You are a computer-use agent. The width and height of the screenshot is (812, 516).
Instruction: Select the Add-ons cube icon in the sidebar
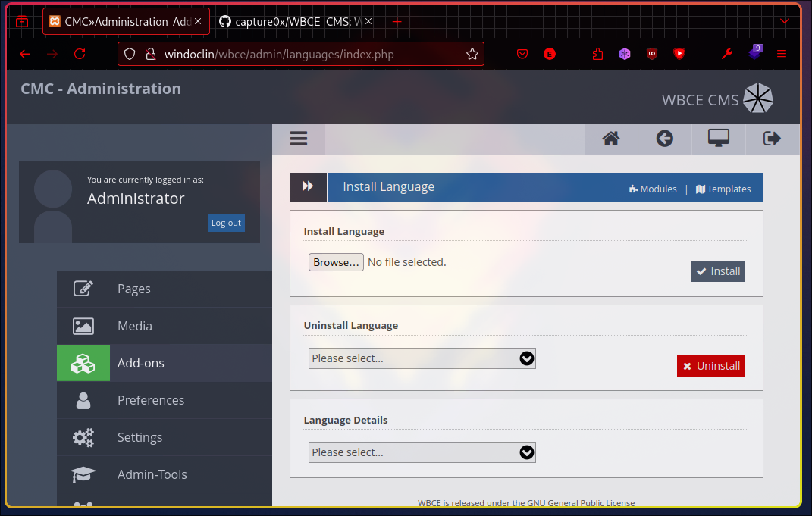point(83,363)
